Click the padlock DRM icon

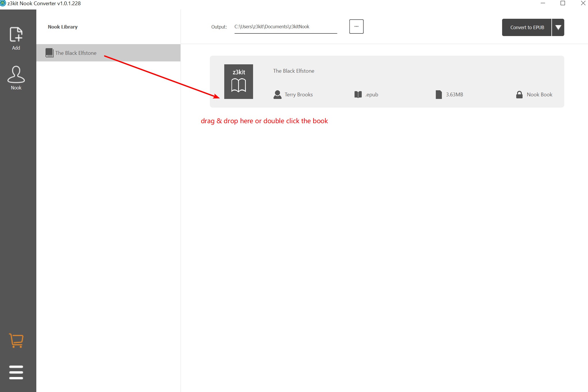pos(519,95)
